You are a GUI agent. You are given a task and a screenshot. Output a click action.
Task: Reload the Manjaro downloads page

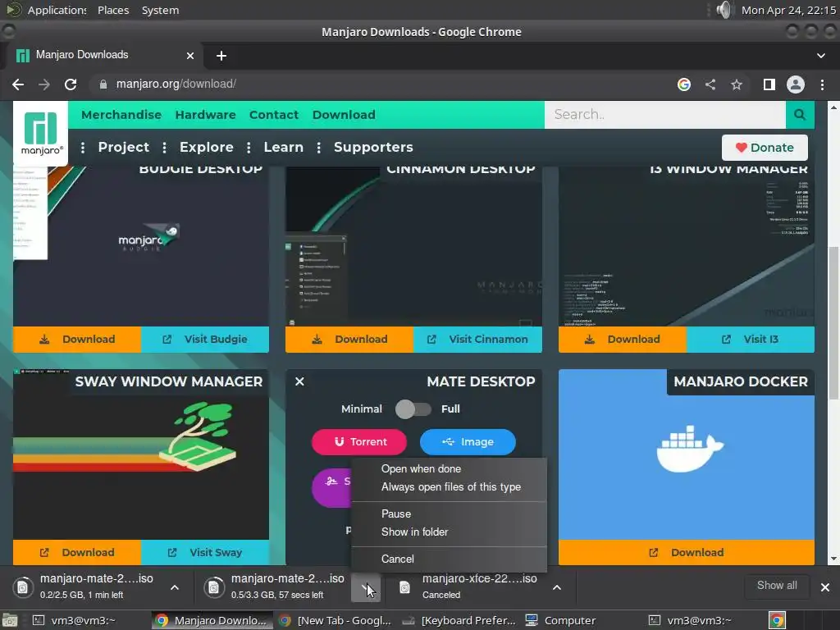point(71,84)
